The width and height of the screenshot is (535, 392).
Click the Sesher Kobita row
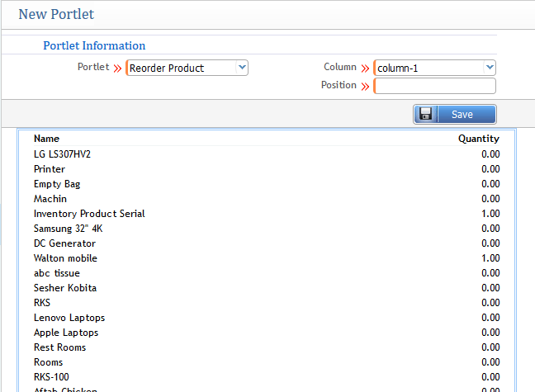[x=65, y=288]
